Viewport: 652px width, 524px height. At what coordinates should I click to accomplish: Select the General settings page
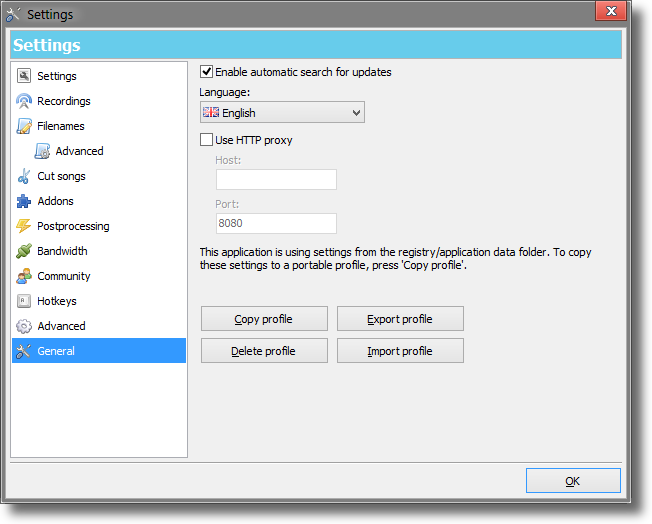56,351
